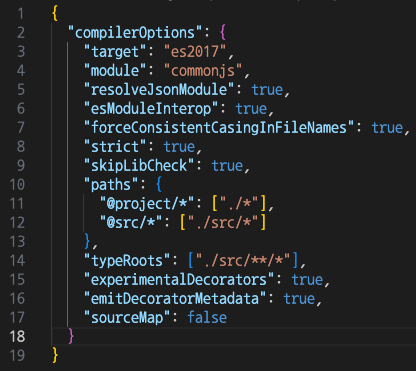Click the "@src/*" key

point(131,222)
